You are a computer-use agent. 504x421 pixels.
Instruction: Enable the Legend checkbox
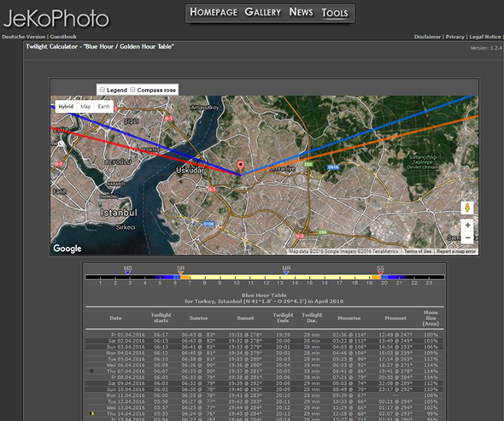click(103, 90)
